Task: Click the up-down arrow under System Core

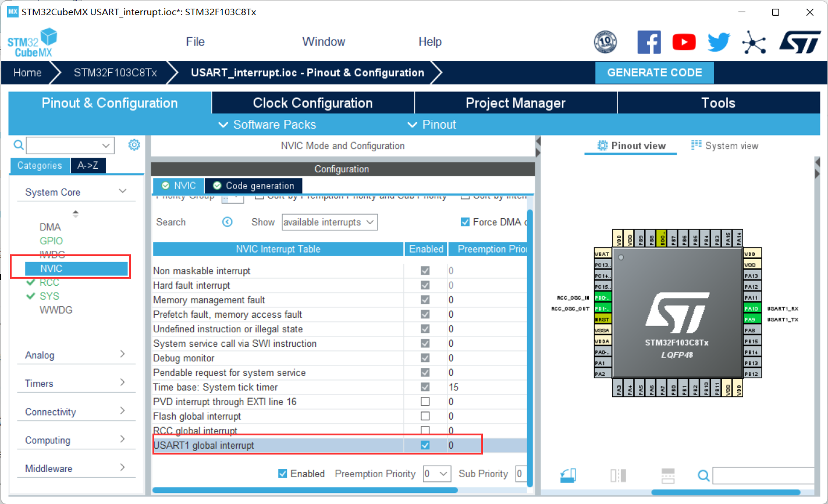Action: 76,214
